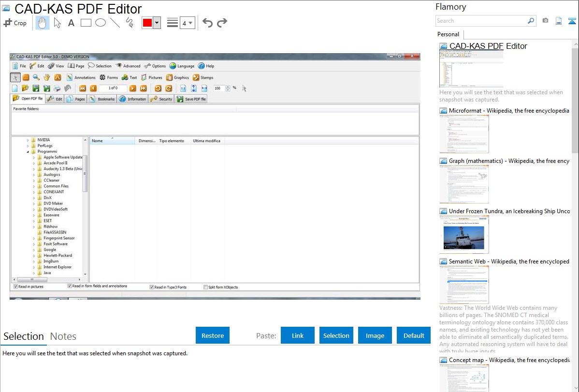
Task: Expand the NVIDIA folder tree node
Action: point(28,140)
